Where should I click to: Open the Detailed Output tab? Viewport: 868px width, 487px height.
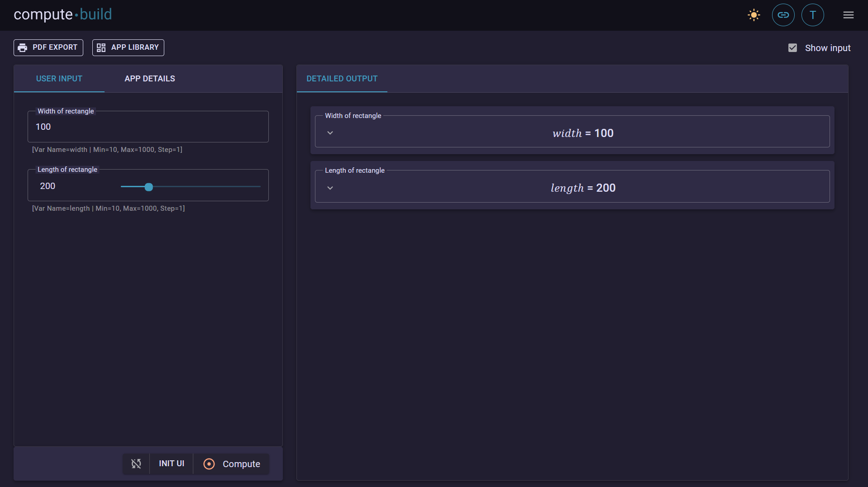click(342, 79)
